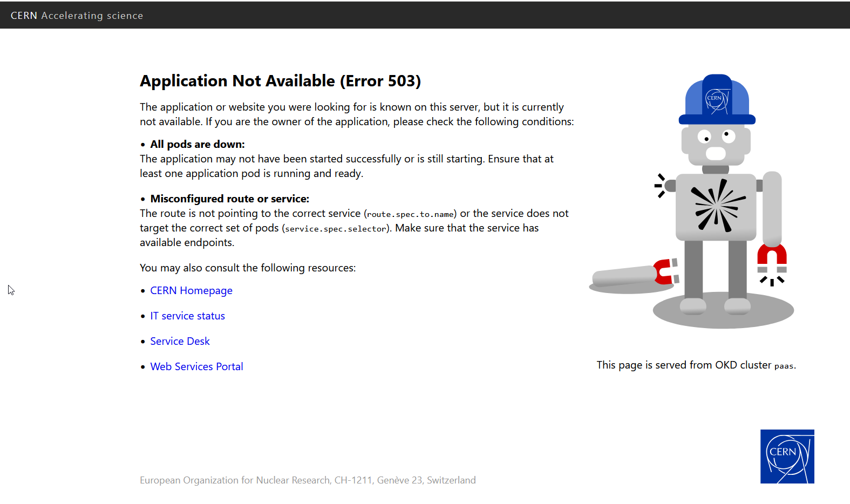Open the CERN Homepage link
This screenshot has width=850, height=504.
click(x=191, y=290)
